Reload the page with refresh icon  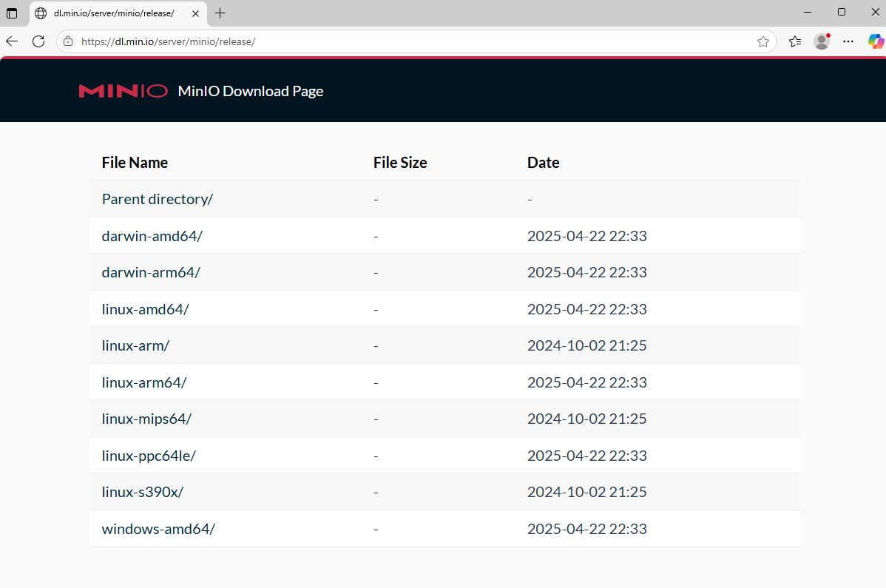coord(38,41)
